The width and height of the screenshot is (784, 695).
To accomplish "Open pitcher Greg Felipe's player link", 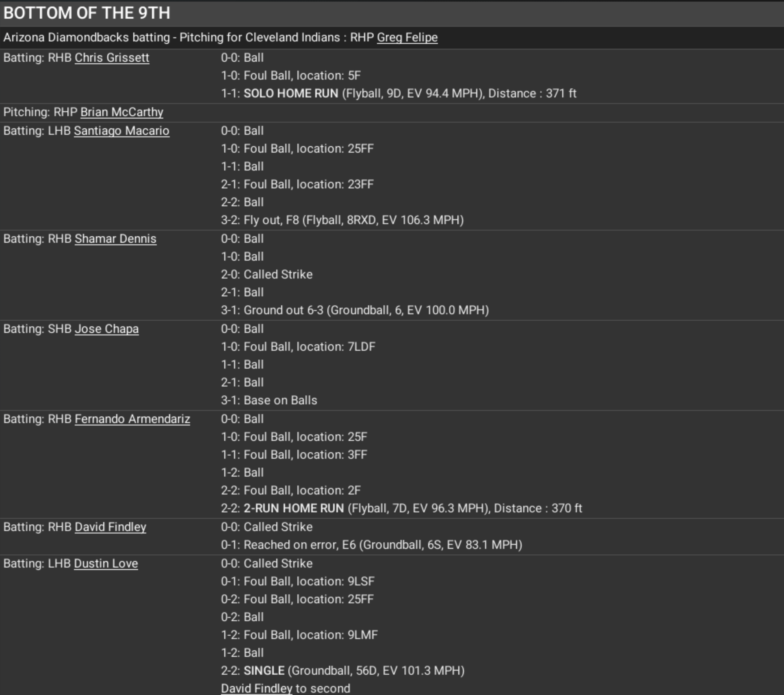I will [407, 37].
